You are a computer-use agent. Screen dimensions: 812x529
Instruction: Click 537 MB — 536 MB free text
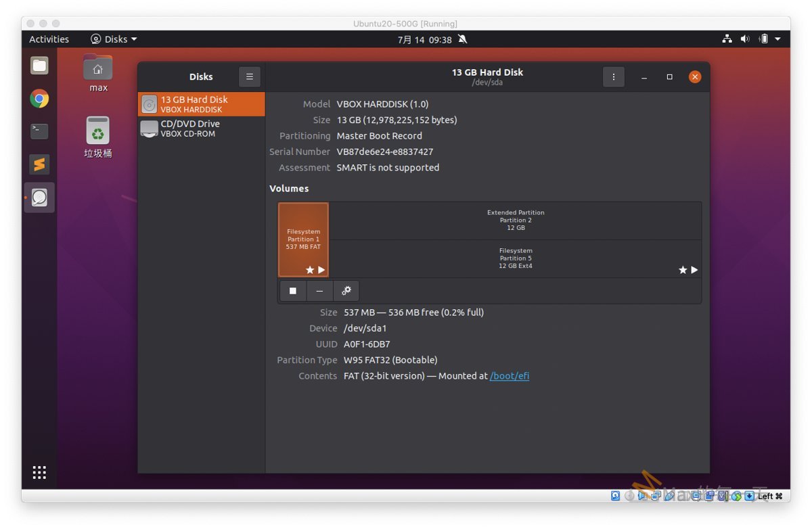(413, 313)
